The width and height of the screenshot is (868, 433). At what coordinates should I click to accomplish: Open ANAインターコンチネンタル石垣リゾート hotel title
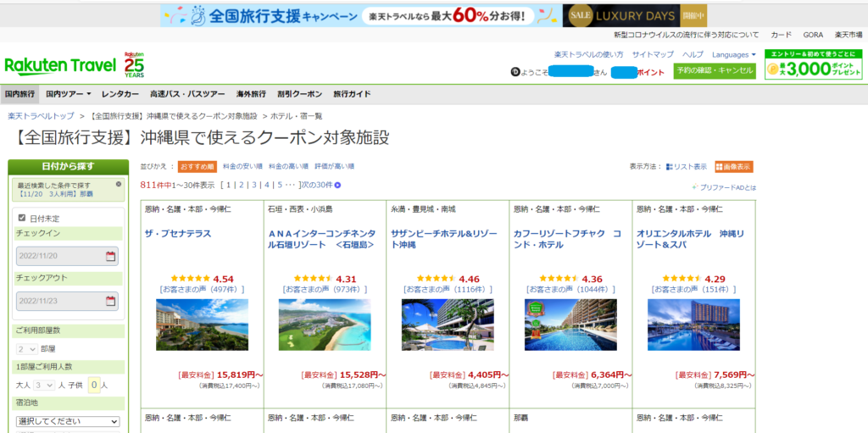321,239
